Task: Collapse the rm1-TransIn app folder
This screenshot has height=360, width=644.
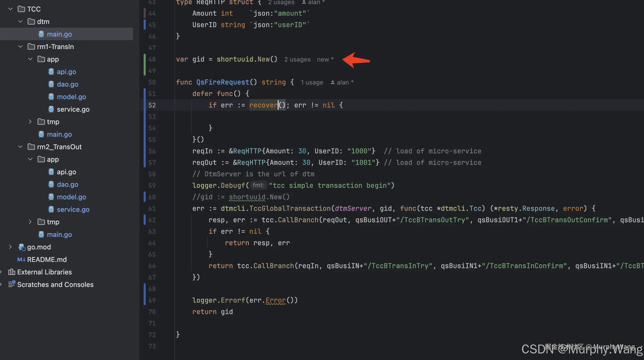Action: pyautogui.click(x=30, y=59)
